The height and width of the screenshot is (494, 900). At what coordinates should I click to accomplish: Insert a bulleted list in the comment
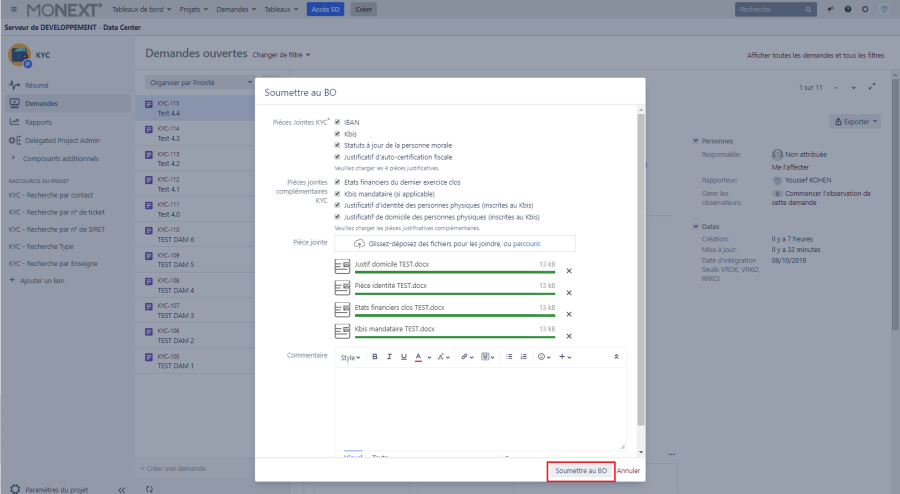(x=509, y=357)
